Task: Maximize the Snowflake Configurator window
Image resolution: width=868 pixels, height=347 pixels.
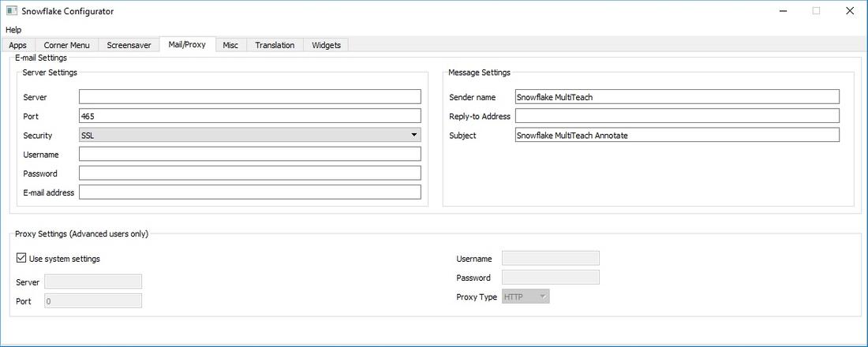Action: pos(816,11)
